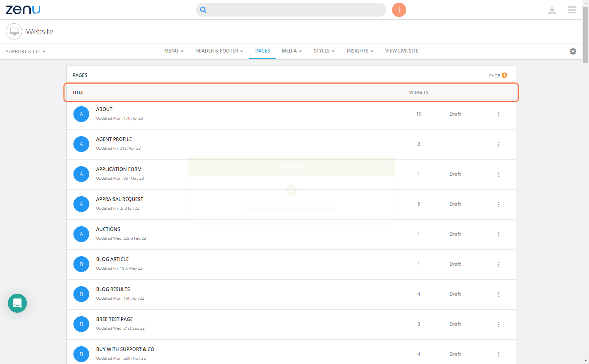Expand the Support & Co. dropdown
Viewport: 589px width, 364px height.
(x=26, y=52)
